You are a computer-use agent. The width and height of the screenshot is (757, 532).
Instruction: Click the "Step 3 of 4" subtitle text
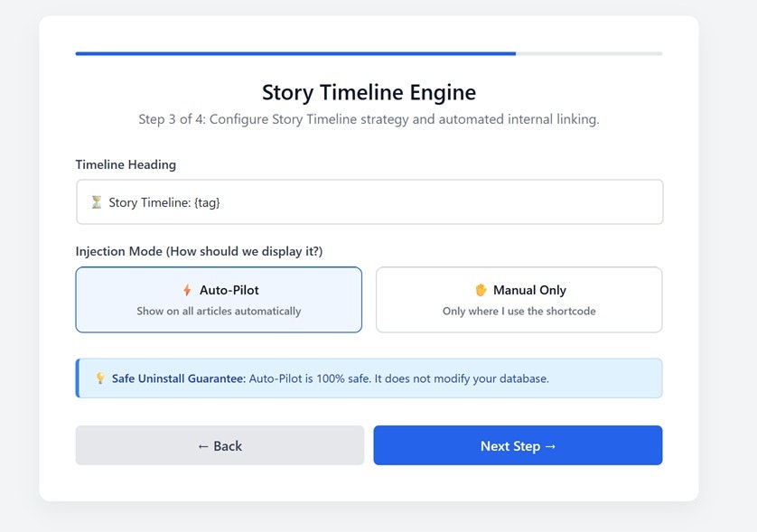(369, 119)
